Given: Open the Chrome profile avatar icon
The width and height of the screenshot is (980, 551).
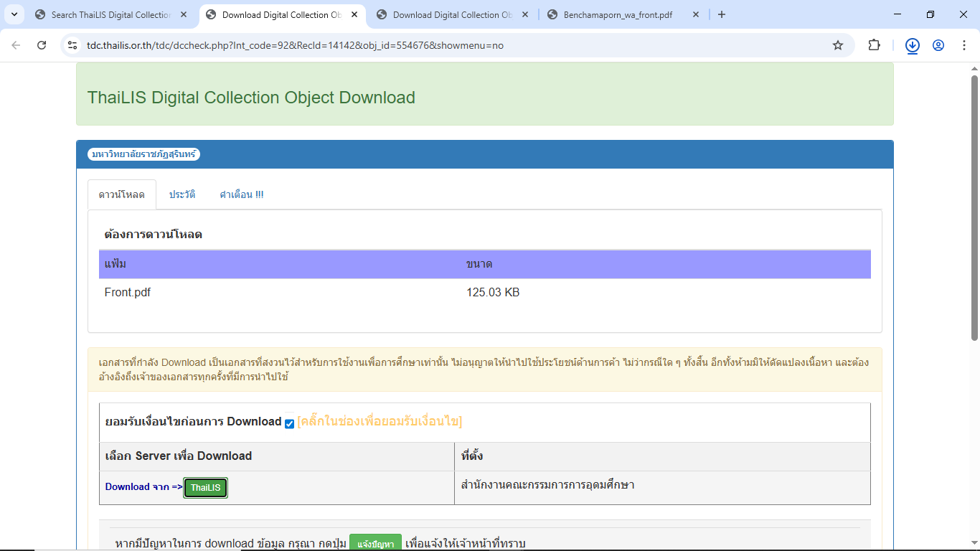Looking at the screenshot, I should click(x=938, y=45).
